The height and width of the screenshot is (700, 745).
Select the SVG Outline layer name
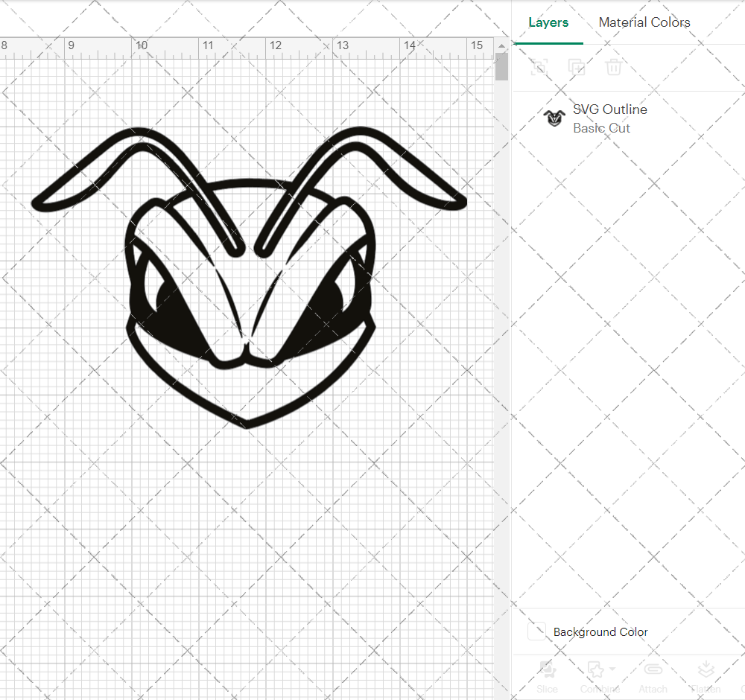pyautogui.click(x=609, y=109)
